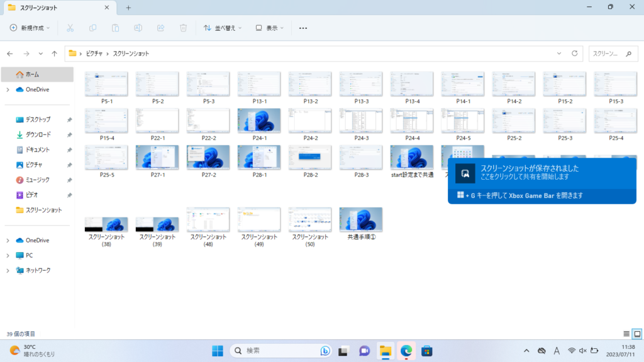Expand the ネットワーク tree node
Image resolution: width=644 pixels, height=362 pixels.
[x=8, y=270]
